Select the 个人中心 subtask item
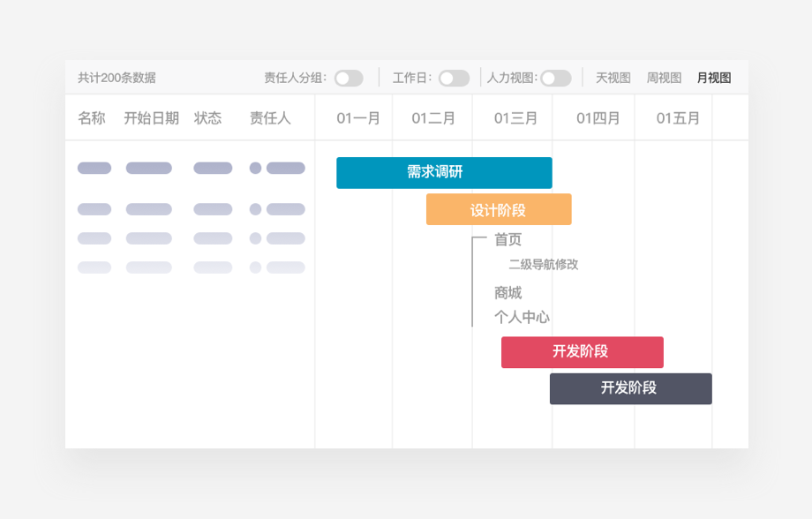Screen dimensions: 812x519 [x=522, y=318]
